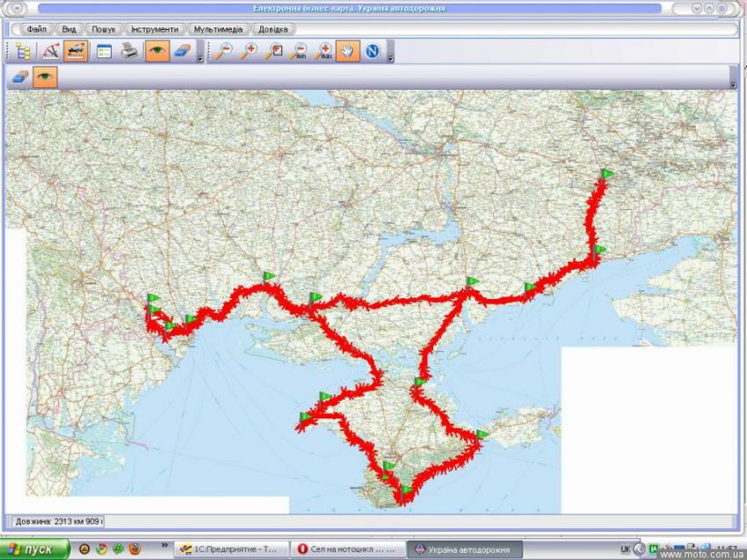747x560 pixels.
Task: Zoom to minimum scale
Action: pyautogui.click(x=300, y=51)
